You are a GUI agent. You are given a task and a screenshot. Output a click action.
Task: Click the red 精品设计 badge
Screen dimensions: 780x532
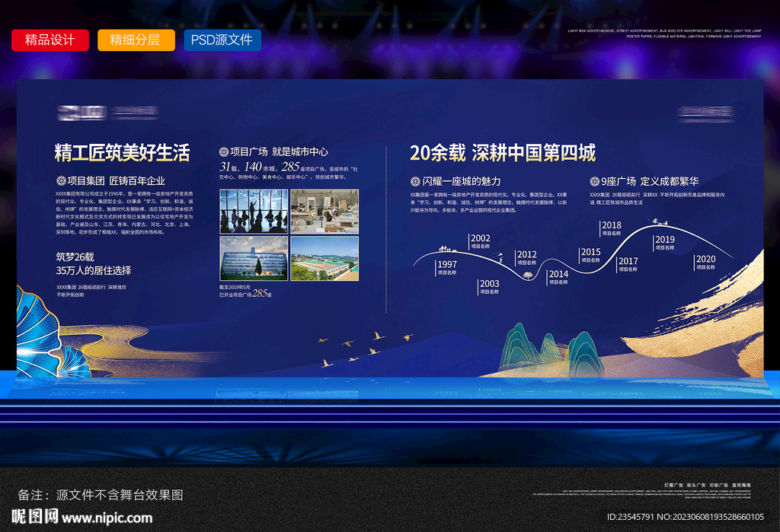click(x=50, y=40)
